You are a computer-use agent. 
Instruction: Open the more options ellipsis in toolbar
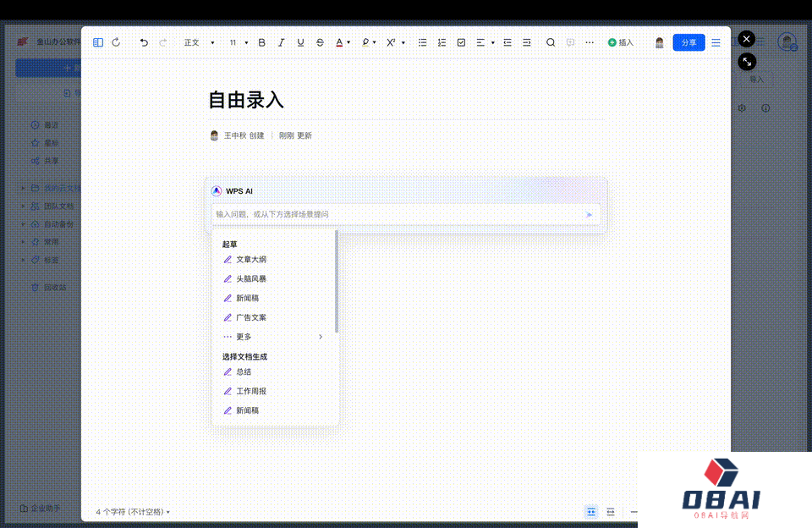590,42
